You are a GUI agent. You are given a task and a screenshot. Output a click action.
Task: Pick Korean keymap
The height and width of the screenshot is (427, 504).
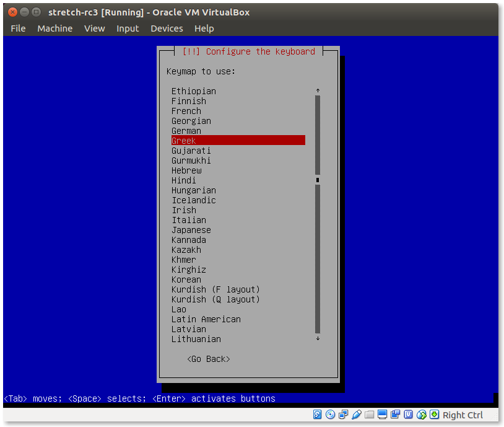[186, 280]
